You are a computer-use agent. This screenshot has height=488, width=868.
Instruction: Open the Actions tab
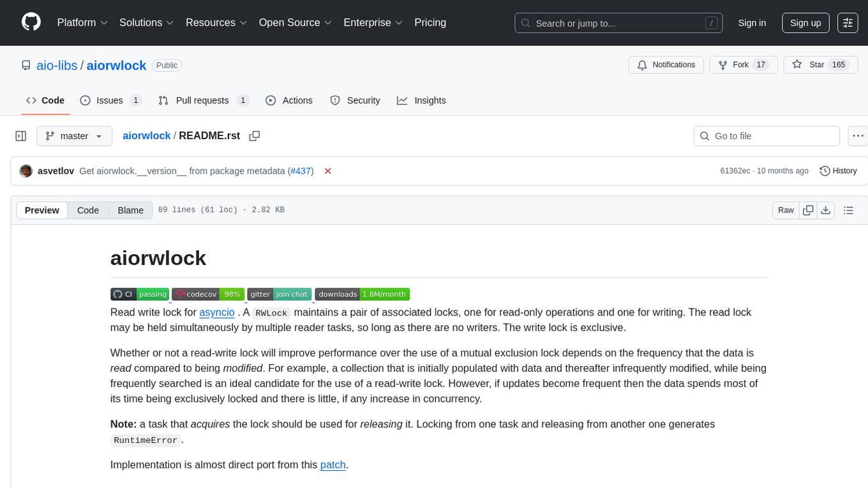tap(289, 100)
